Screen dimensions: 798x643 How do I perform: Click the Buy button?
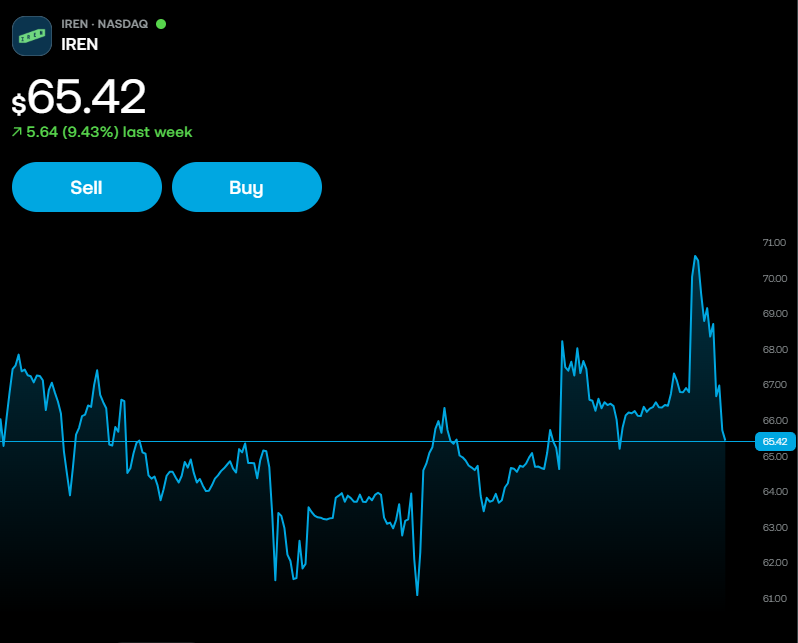coord(247,187)
